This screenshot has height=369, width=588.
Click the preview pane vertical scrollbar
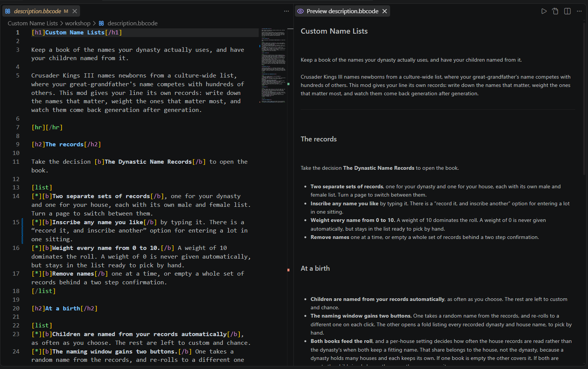point(585,98)
